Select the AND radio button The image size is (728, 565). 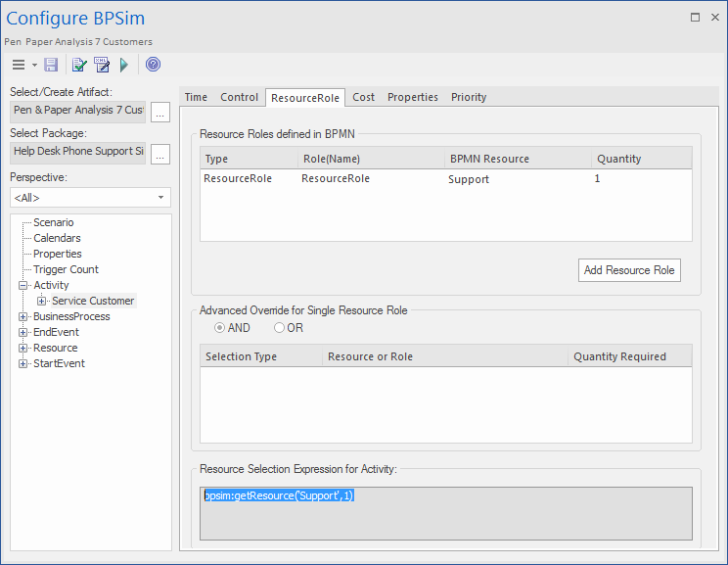[x=219, y=328]
